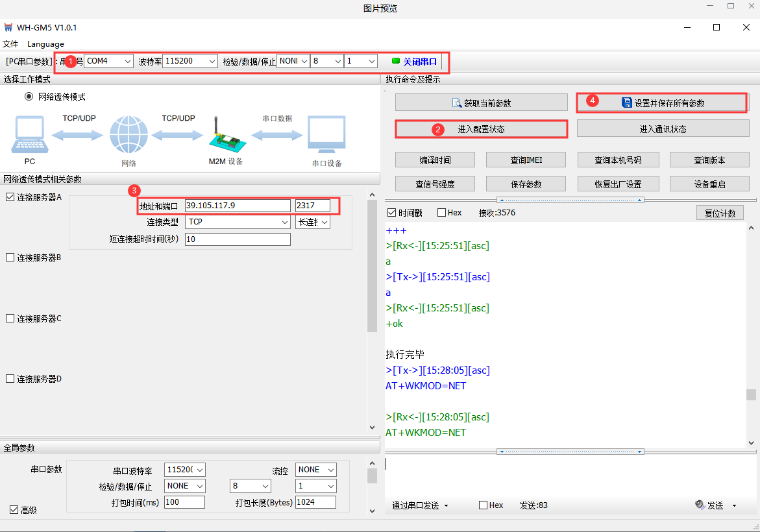Screen dimensions: 760x532
Task: Click the send icon at bottom right
Action: 700,505
